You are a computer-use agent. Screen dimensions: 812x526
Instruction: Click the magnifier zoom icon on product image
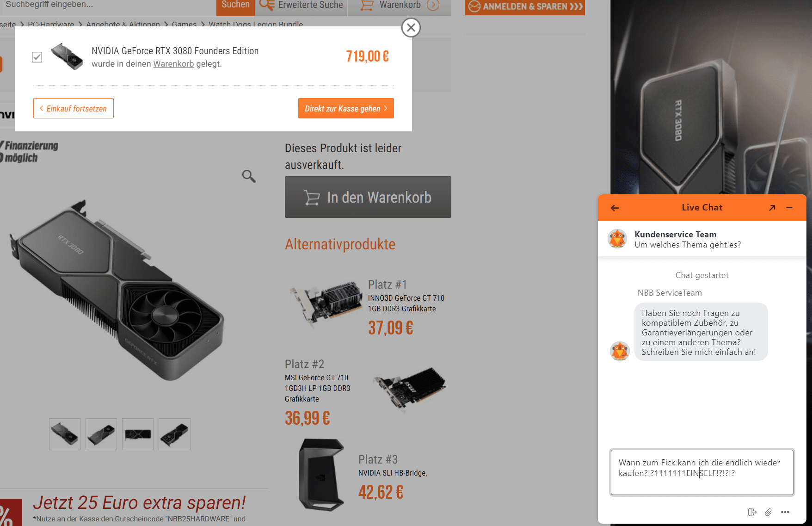(249, 176)
